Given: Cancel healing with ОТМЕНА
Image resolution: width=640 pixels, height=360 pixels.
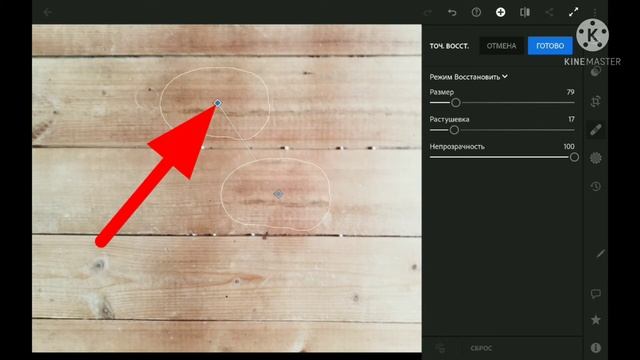Looking at the screenshot, I should pyautogui.click(x=501, y=46).
